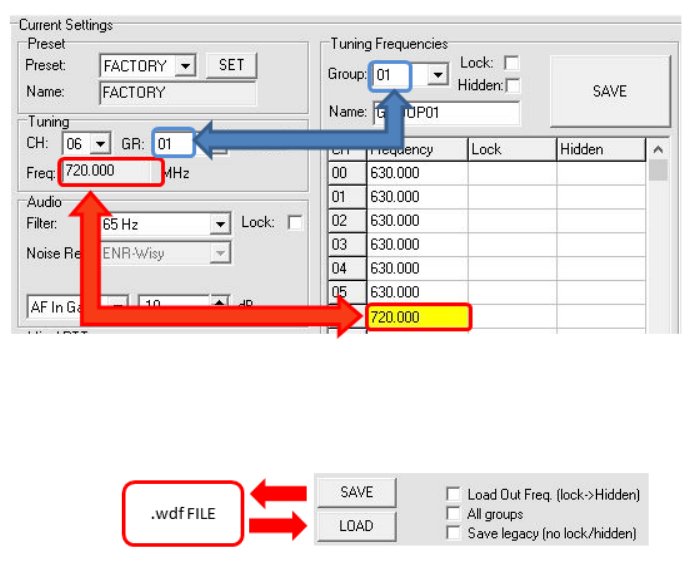Select the frequency cell for channel 04
The height and width of the screenshot is (565, 699).
tap(417, 268)
